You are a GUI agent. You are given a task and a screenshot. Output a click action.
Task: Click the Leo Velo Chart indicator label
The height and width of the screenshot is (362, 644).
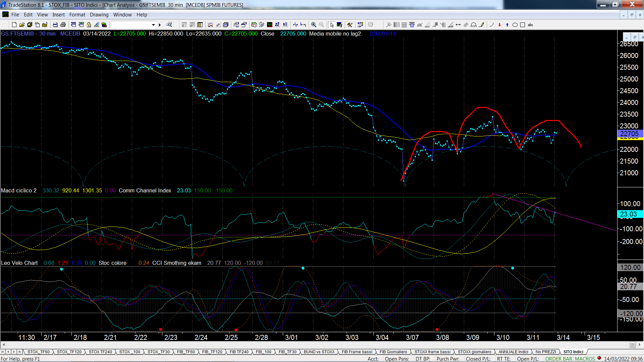click(x=19, y=263)
